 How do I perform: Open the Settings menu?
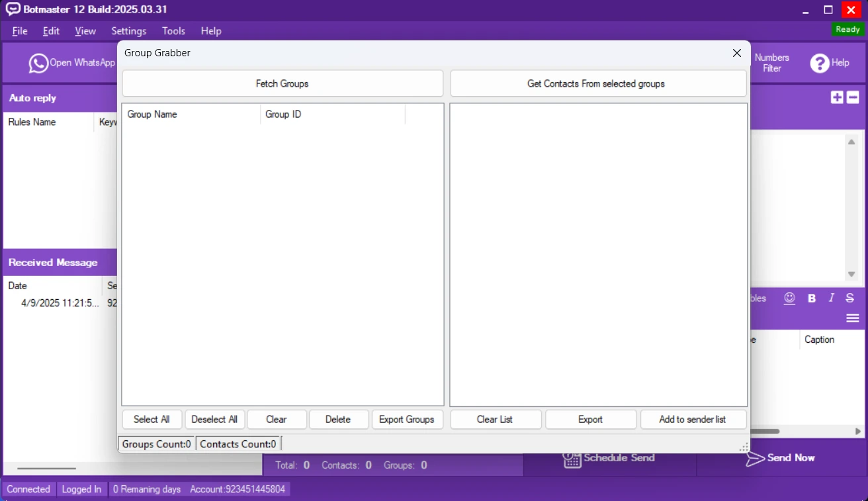[128, 31]
